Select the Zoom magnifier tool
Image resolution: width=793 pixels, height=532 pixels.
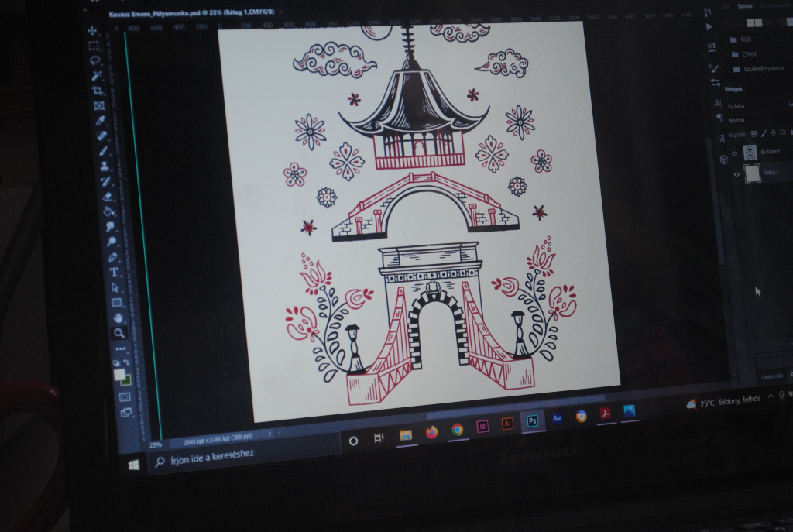(x=119, y=333)
